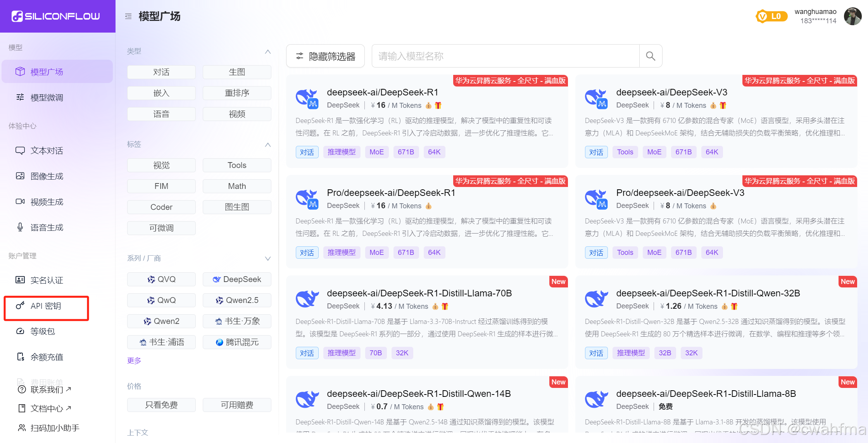This screenshot has height=443, width=868.
Task: Expand 更多 to show more vendors
Action: click(x=134, y=360)
